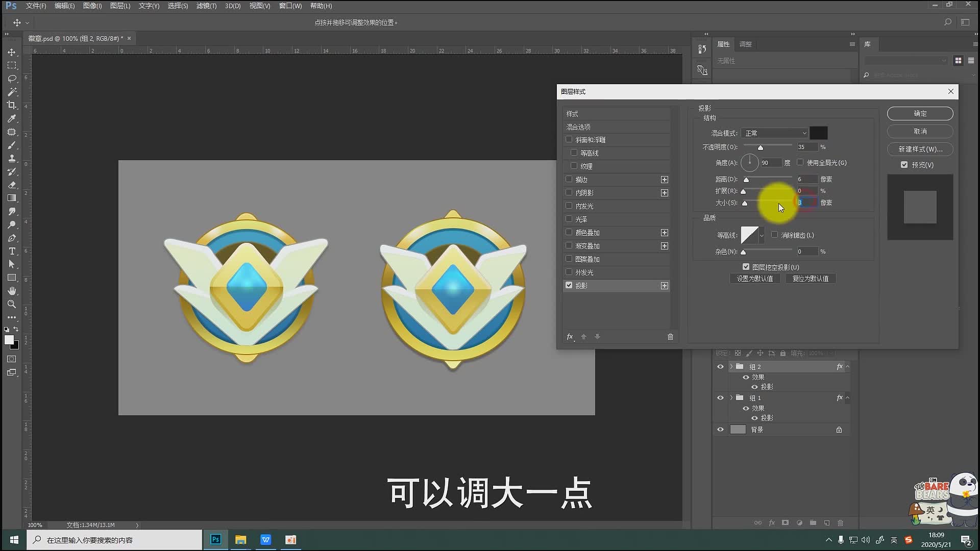Delete layer trash icon in Layers panel

click(840, 523)
